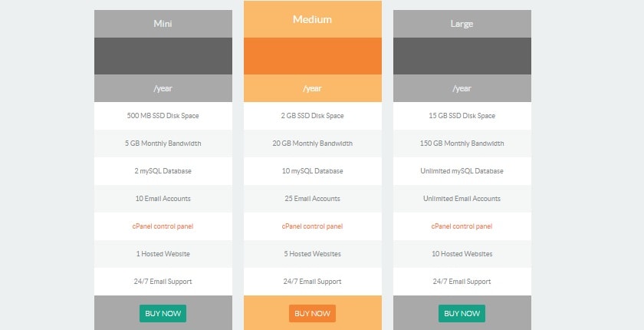The height and width of the screenshot is (330, 644).
Task: Click 24/7 Email Support in Mini plan
Action: click(x=163, y=282)
